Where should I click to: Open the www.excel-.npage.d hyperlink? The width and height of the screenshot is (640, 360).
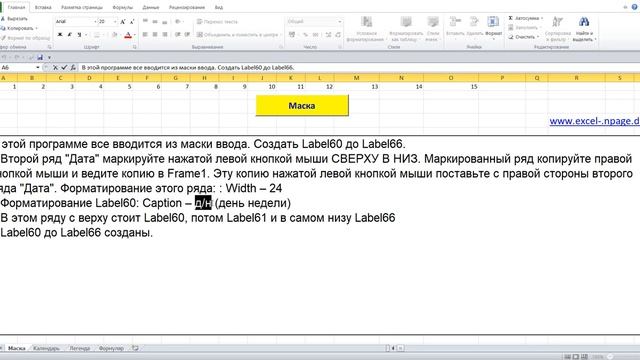pyautogui.click(x=594, y=121)
